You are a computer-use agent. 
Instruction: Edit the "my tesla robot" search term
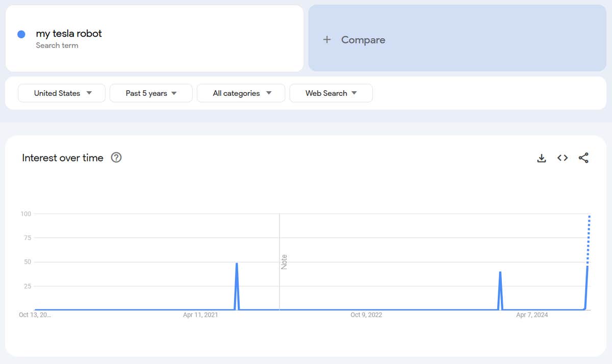(x=69, y=34)
